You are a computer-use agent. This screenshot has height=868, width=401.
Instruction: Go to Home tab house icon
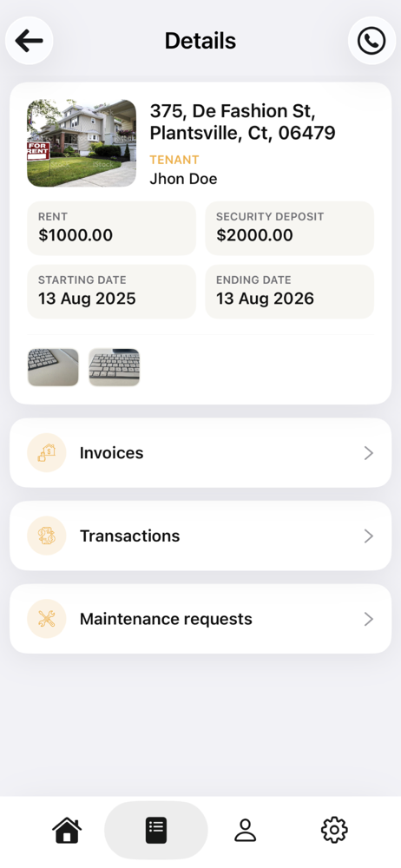pos(67,831)
